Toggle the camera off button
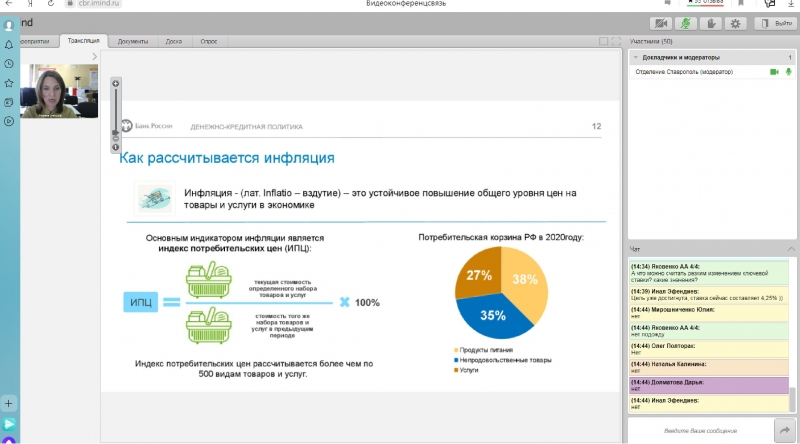This screenshot has height=444, width=800. [661, 23]
